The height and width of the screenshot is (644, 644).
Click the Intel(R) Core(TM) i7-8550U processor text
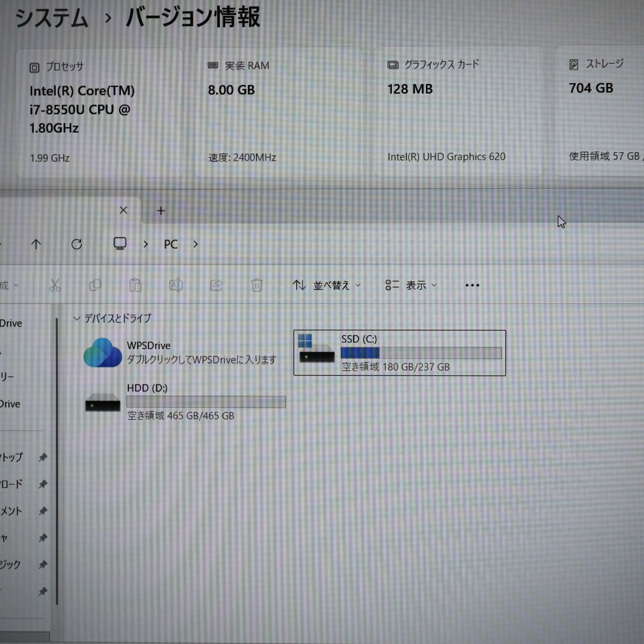(82, 109)
